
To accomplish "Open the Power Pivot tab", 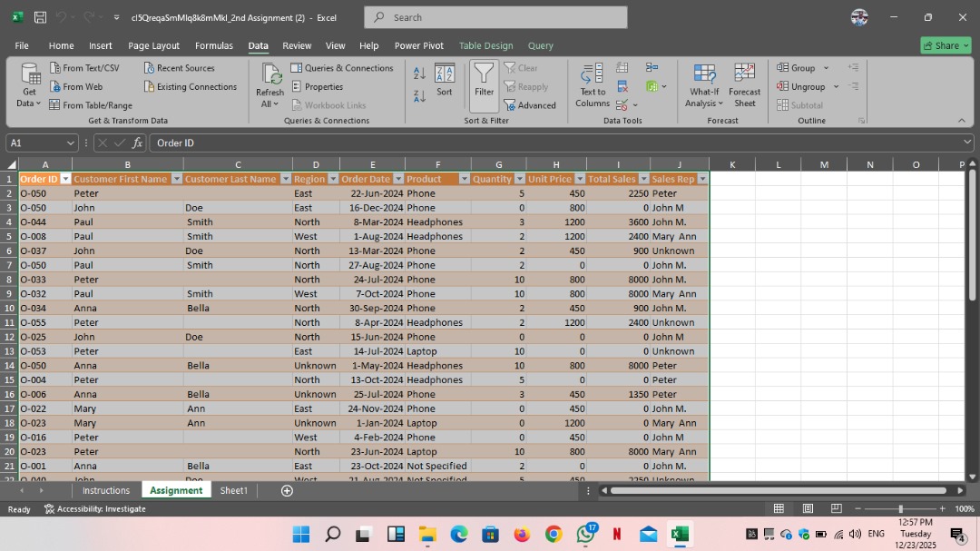I will (x=418, y=45).
